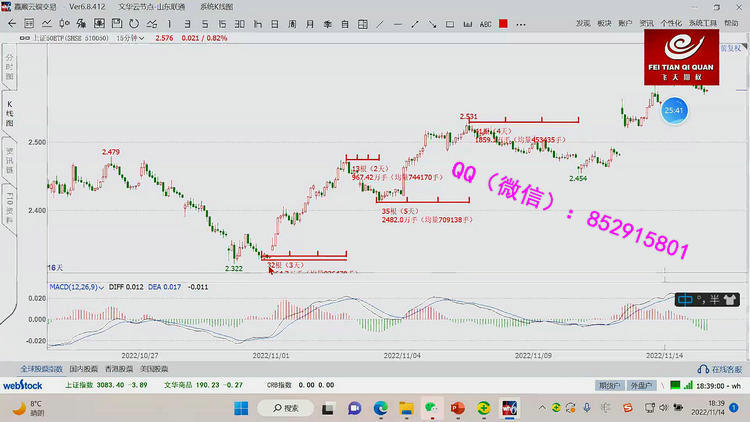Click the 在线客服 support link
Viewport: 750px width, 422px height.
click(x=722, y=369)
